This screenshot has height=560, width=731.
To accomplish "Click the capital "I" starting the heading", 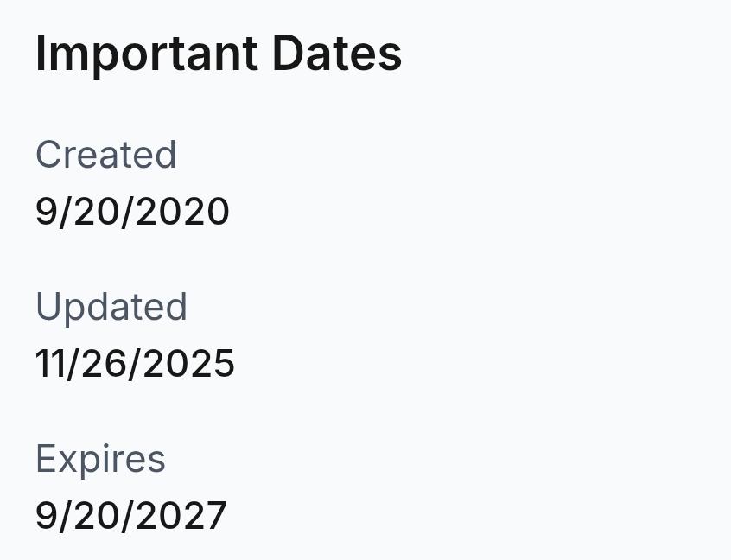I will 41,54.
